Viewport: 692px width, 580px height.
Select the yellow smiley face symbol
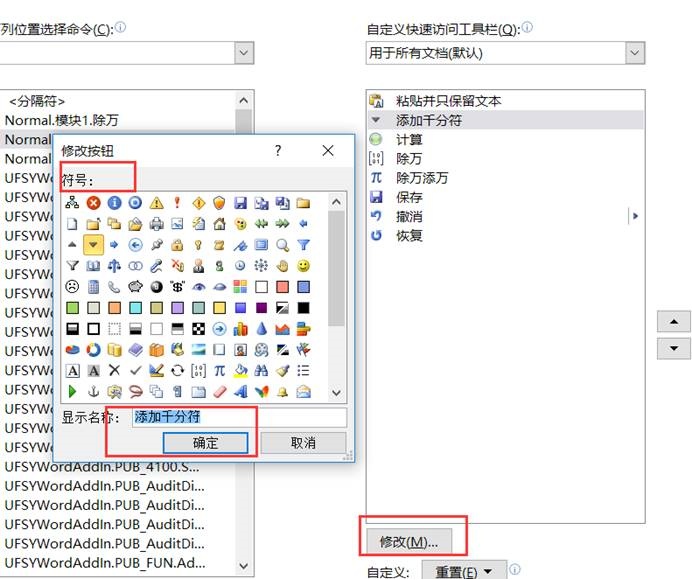[304, 266]
